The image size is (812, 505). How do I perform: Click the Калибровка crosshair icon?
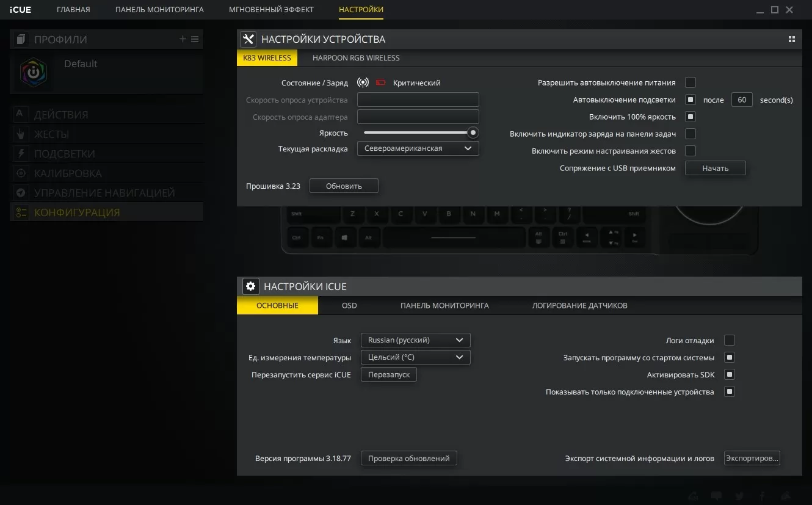click(20, 173)
